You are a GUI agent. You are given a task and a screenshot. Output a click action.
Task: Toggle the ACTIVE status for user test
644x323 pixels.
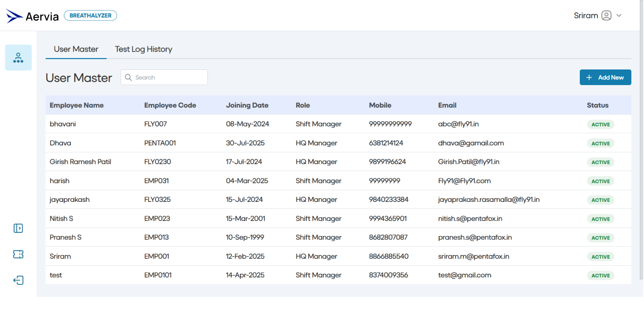[x=600, y=275]
